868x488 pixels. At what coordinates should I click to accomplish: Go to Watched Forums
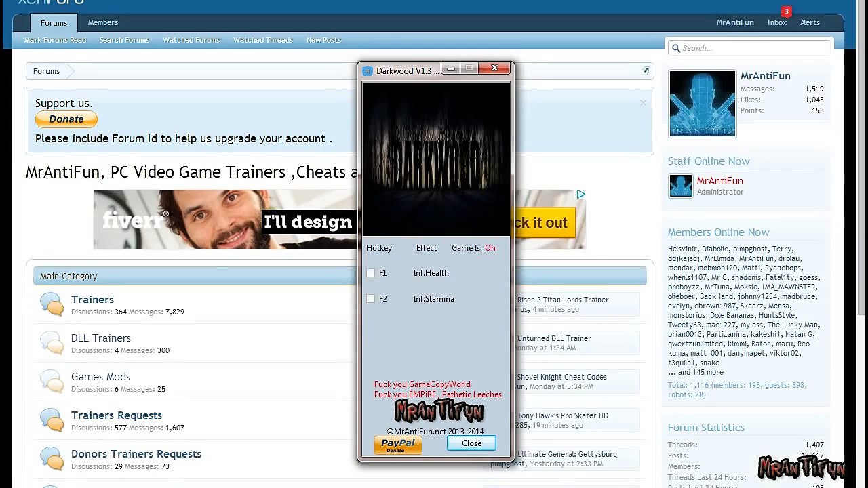click(x=191, y=40)
